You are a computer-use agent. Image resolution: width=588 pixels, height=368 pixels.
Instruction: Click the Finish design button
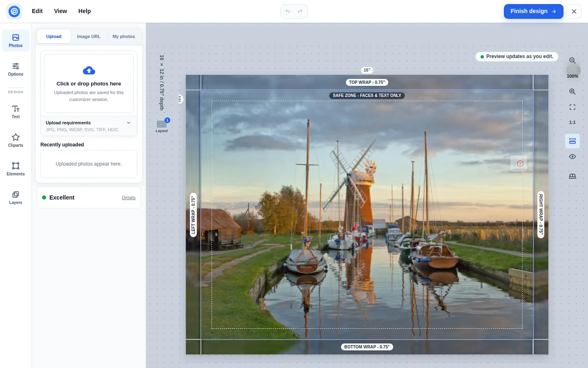533,11
